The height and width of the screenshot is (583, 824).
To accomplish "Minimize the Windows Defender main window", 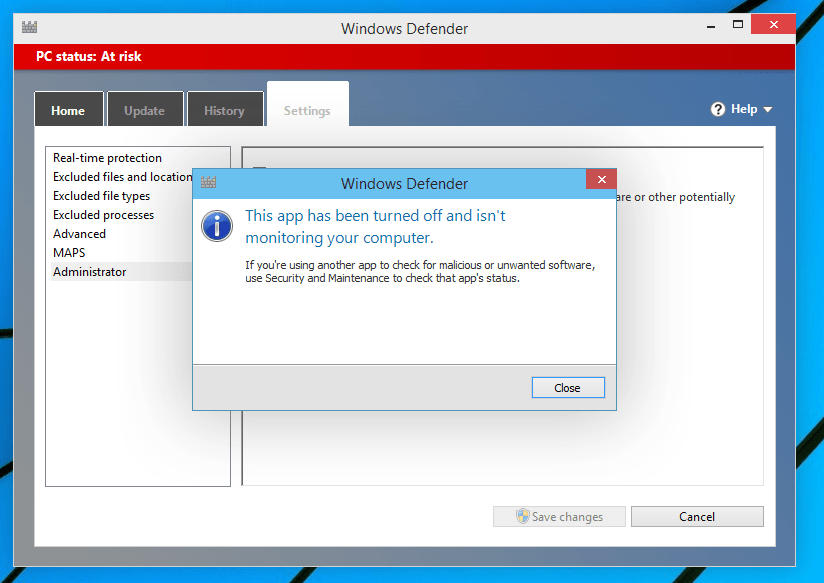I will [710, 25].
